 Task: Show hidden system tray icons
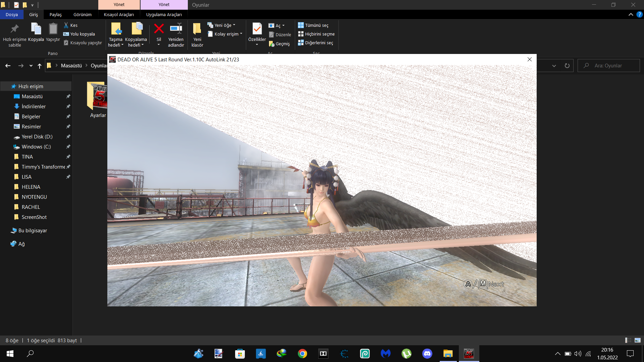pos(557,354)
